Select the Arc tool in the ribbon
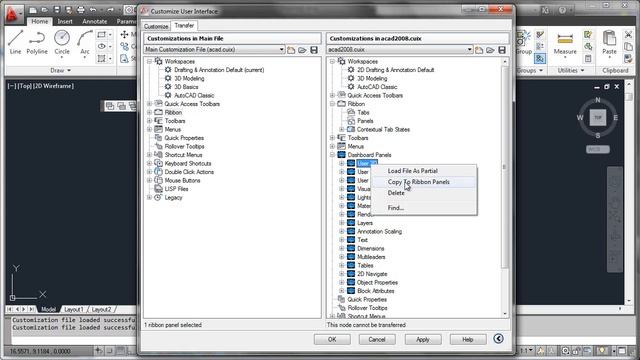The height and width of the screenshot is (360, 640). coord(85,42)
